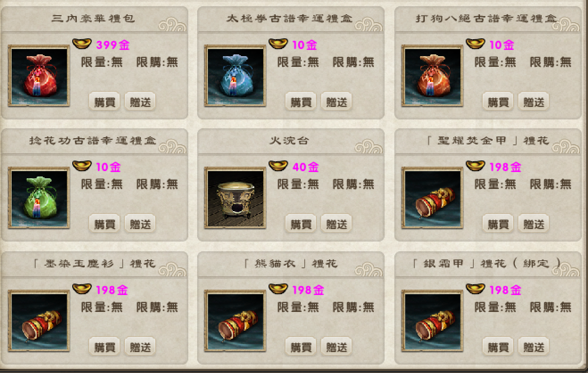The height and width of the screenshot is (373, 588).
Task: Select the green pouch icon for 拈花功古譜幸運禮盒
Action: 39,198
